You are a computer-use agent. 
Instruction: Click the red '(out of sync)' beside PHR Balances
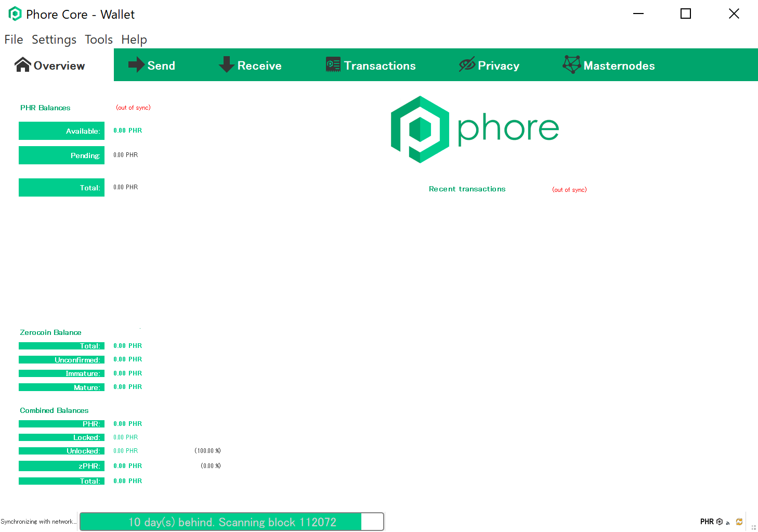pyautogui.click(x=134, y=108)
